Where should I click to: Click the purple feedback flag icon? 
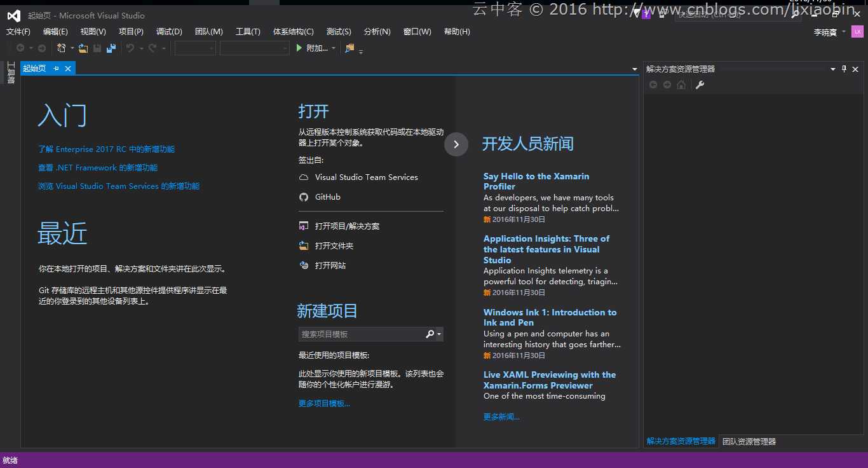point(646,14)
